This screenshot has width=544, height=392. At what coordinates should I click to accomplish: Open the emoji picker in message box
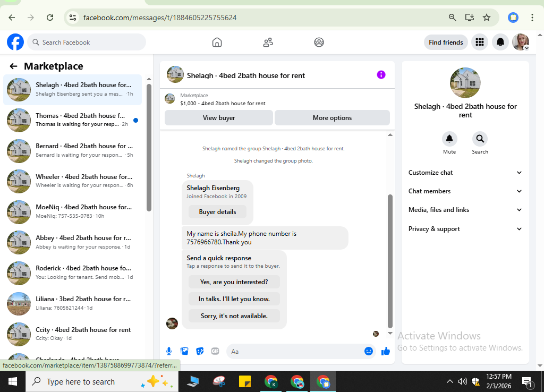click(x=369, y=351)
